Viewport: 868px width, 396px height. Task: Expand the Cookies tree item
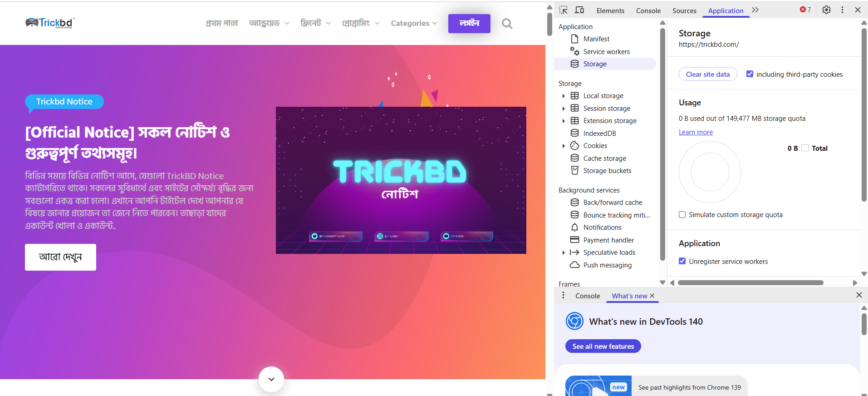point(564,146)
